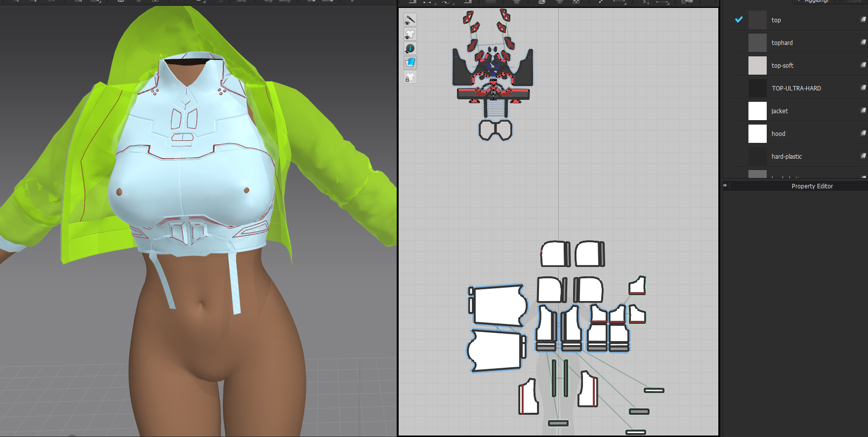This screenshot has height=437, width=868.
Task: Select the "hard-plastic" fabric name
Action: pos(786,157)
